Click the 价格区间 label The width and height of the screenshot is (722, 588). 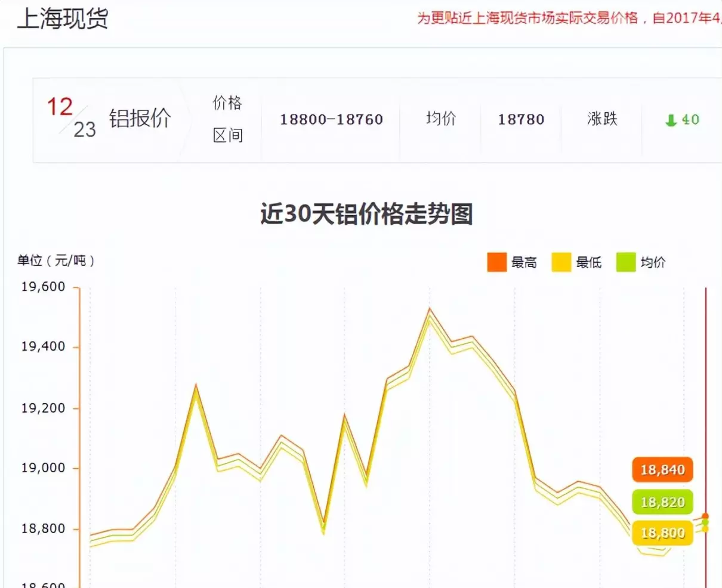[228, 119]
